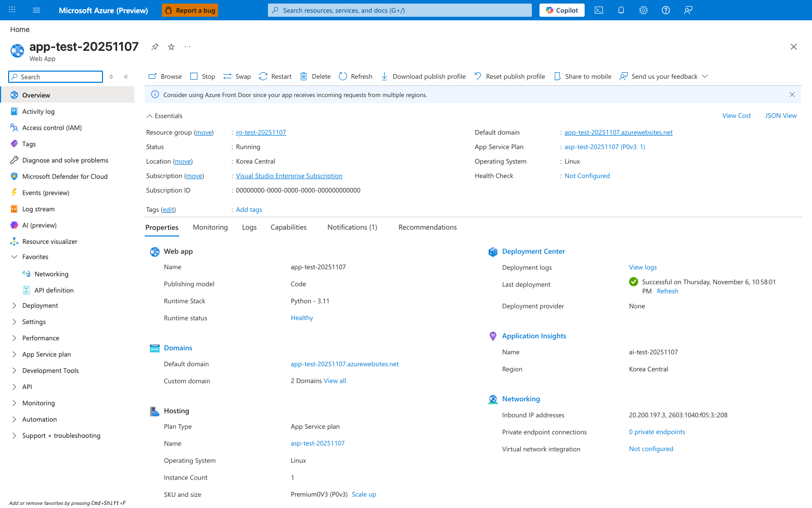Expand the Deployment group
Viewport: 812px width, 508px height.
coord(14,305)
